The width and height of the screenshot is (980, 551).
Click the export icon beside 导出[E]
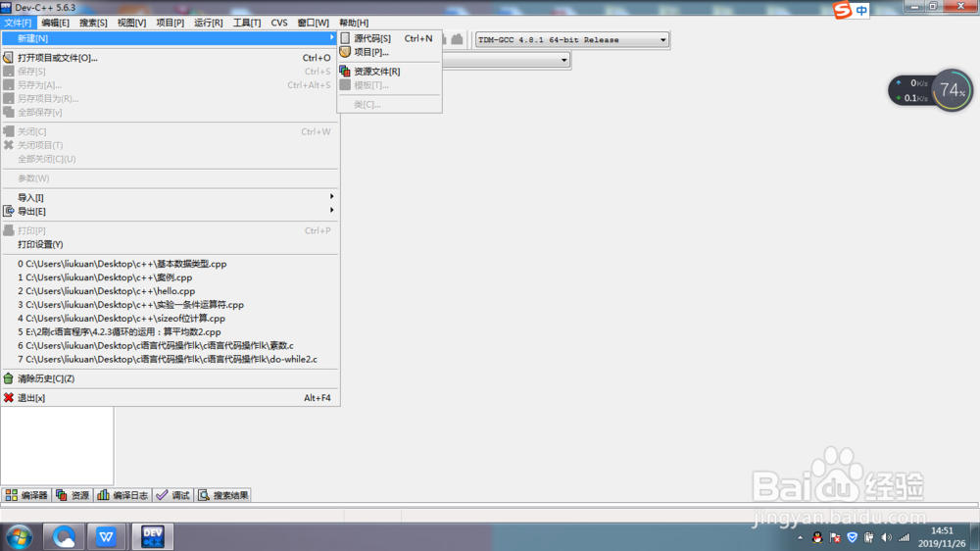8,212
